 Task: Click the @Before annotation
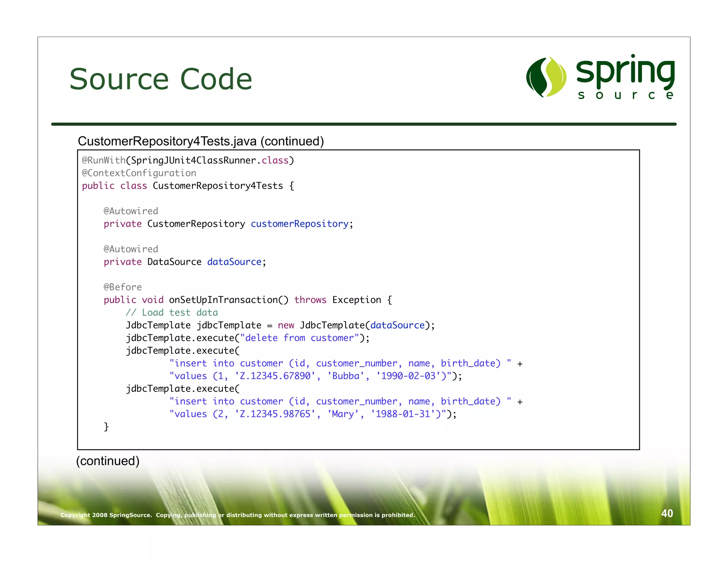123,287
